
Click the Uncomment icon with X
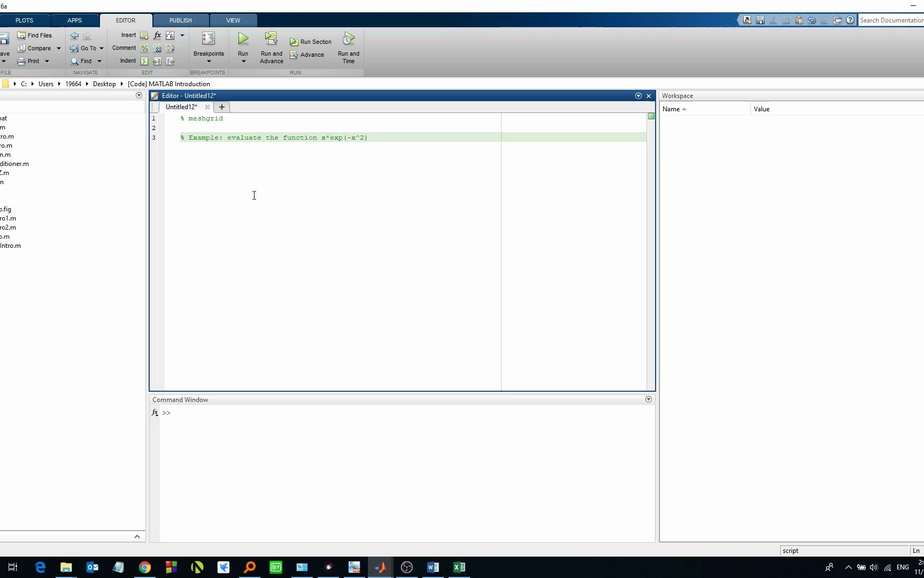click(157, 48)
